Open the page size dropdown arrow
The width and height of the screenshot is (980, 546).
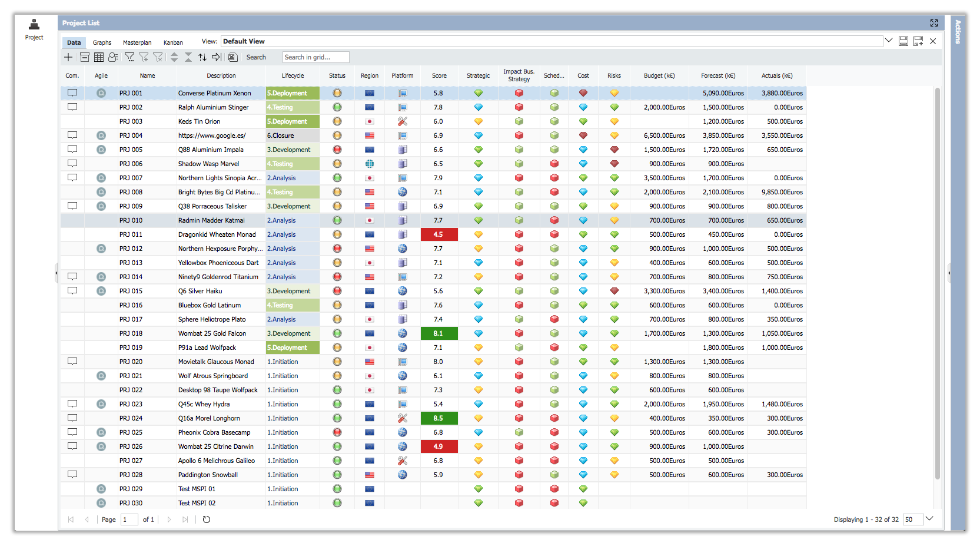[x=930, y=519]
